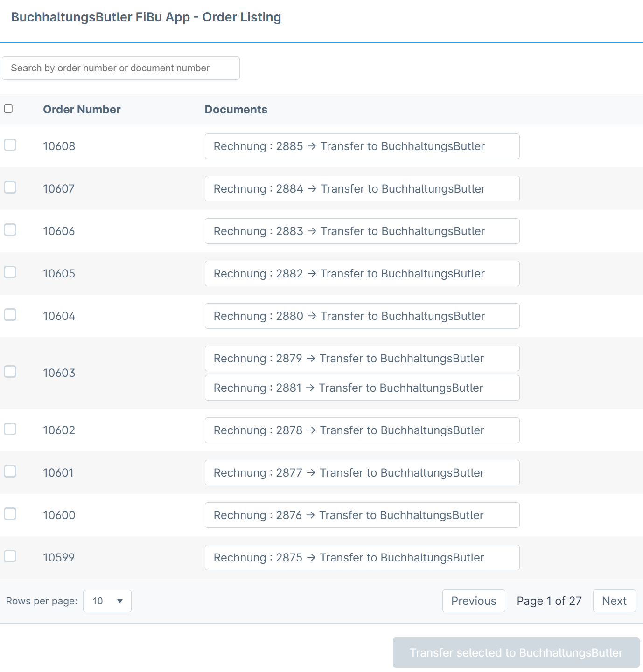Transfer Rechnung 2878 to BuchhaltungsButler
The image size is (643, 672).
(362, 430)
